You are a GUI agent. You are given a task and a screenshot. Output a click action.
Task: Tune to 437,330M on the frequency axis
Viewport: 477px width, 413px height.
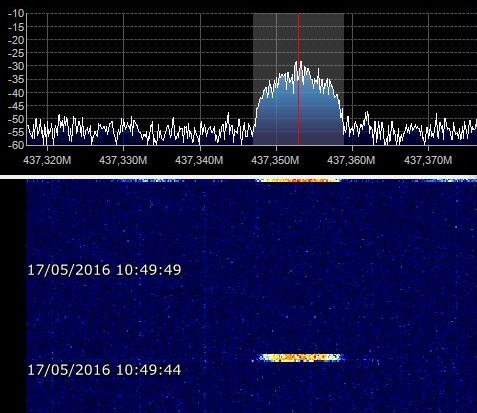coord(123,160)
